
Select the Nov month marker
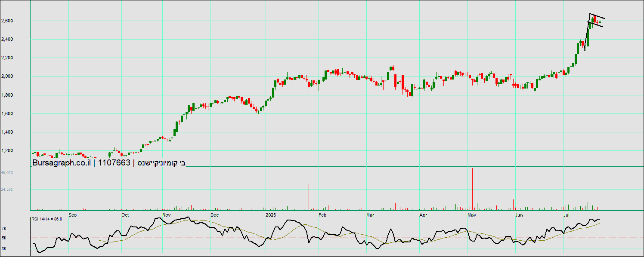[167, 214]
